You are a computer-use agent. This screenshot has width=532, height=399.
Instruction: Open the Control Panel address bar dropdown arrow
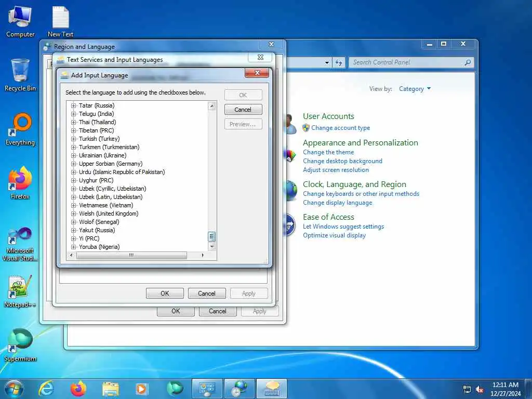tap(327, 62)
